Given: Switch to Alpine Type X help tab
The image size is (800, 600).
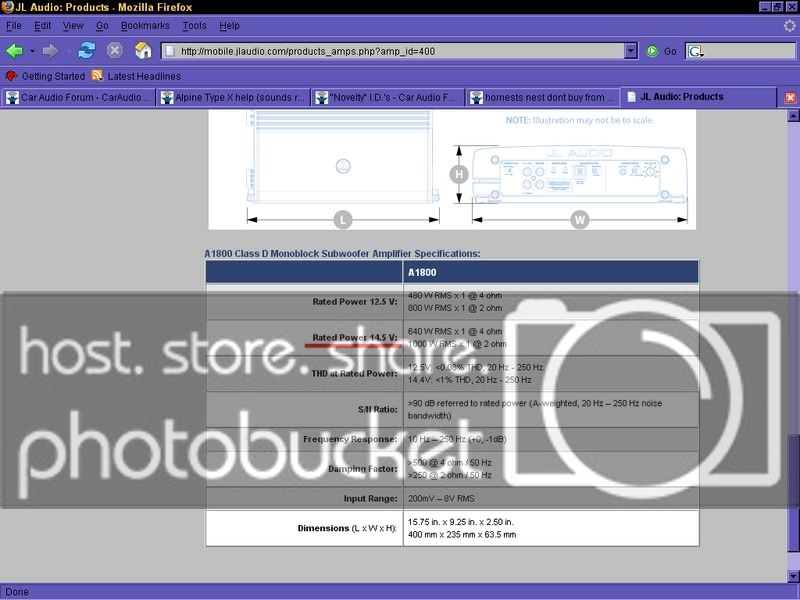Looking at the screenshot, I should point(234,97).
